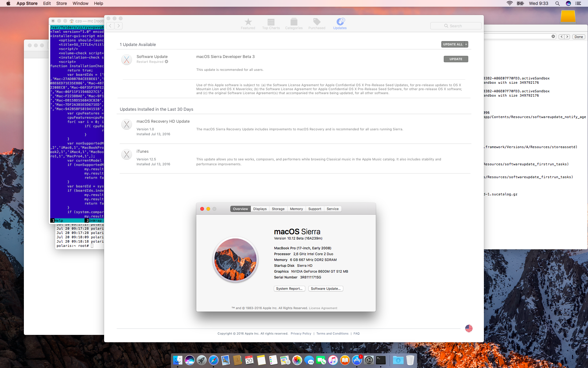Click the Update All button
The height and width of the screenshot is (368, 588).
453,44
